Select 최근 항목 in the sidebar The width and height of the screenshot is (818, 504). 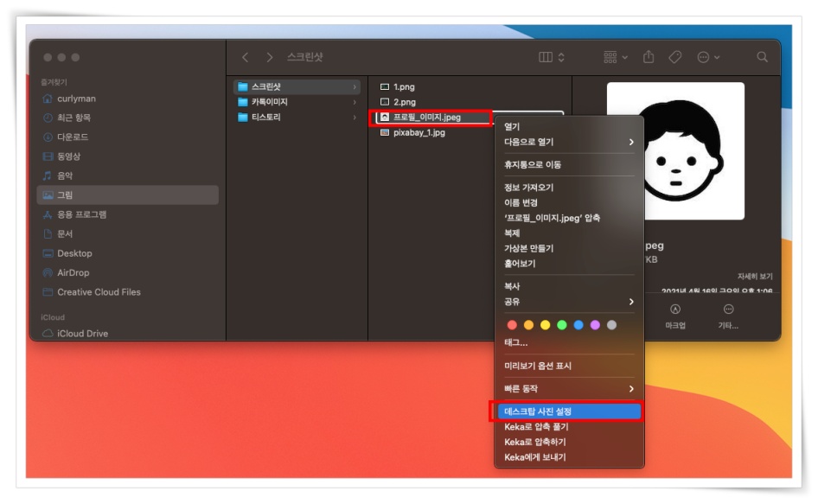128,118
